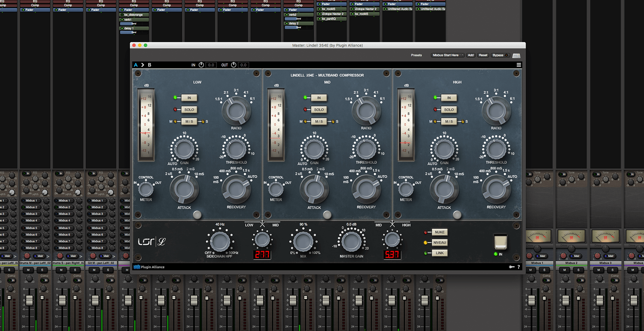The width and height of the screenshot is (644, 331).
Task: Open bx_distorange plugin slot in mixer
Action: pyautogui.click(x=134, y=15)
